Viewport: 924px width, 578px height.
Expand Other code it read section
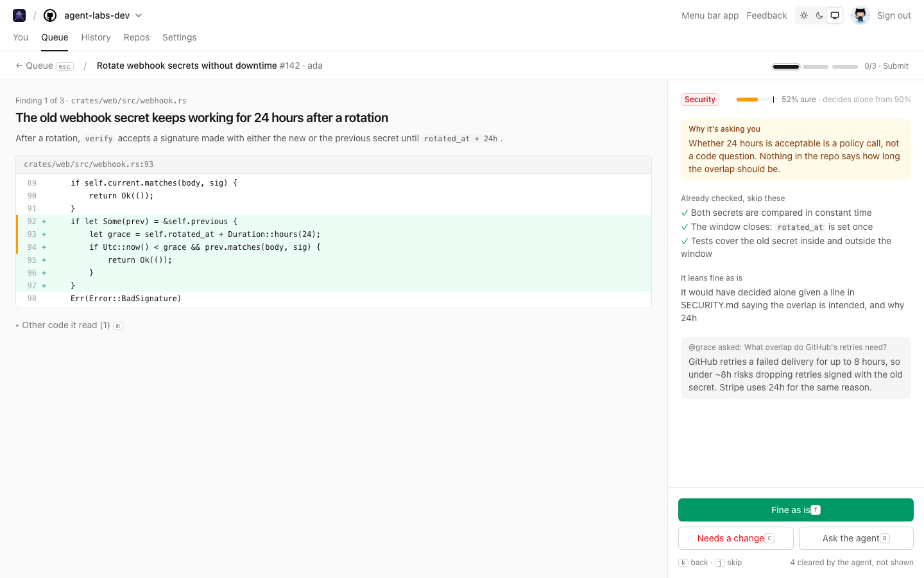tap(69, 326)
